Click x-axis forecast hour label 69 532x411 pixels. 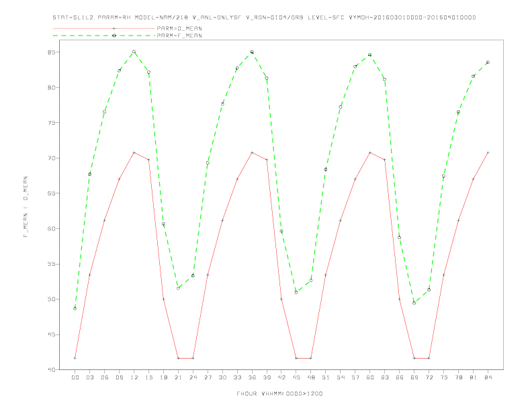coord(414,377)
